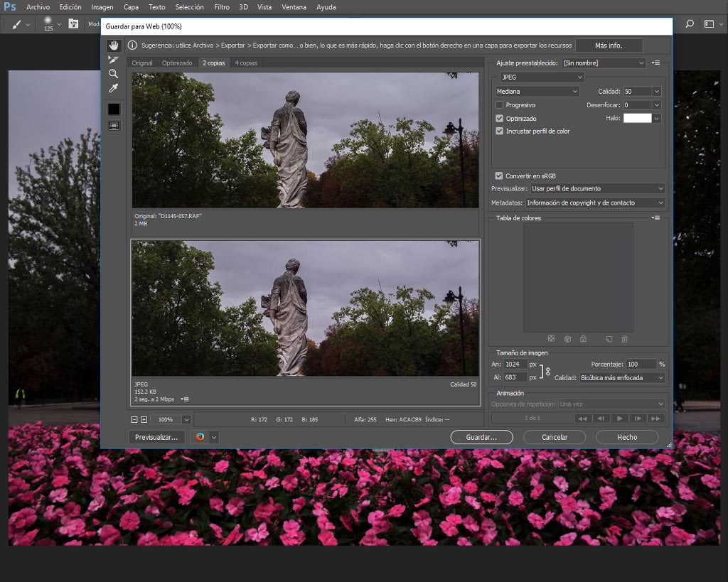This screenshot has width=728, height=582.
Task: Click the Cancelar button
Action: tap(555, 437)
